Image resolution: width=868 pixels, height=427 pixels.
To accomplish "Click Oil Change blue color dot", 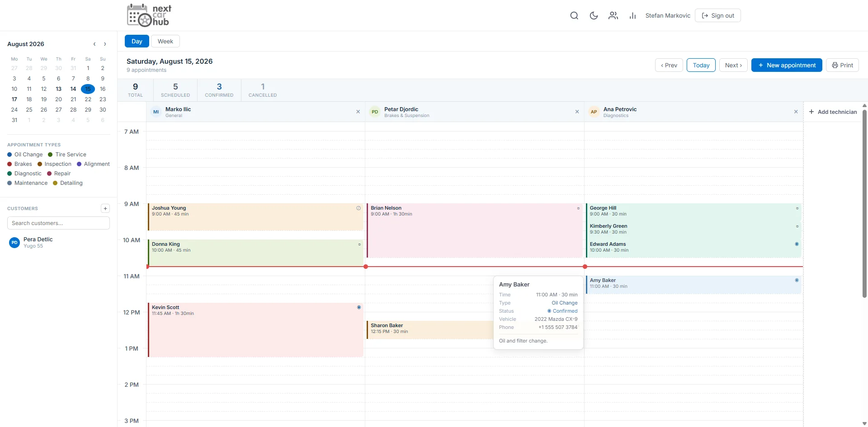I will point(9,155).
